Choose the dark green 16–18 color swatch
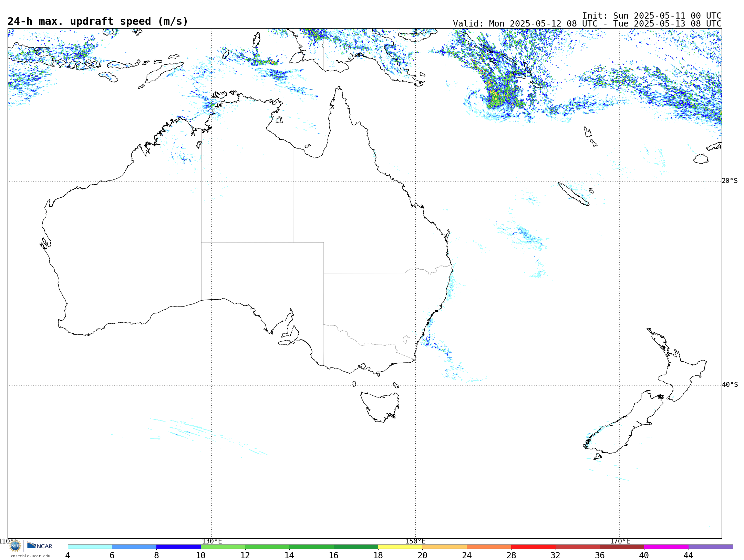Viewport: 744px width, 560px height. (x=356, y=547)
